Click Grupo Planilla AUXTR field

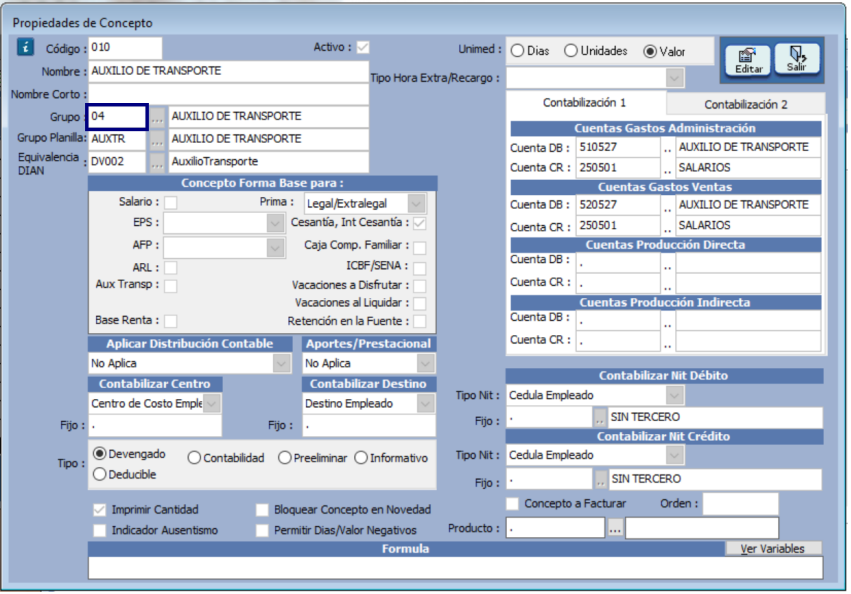(117, 139)
